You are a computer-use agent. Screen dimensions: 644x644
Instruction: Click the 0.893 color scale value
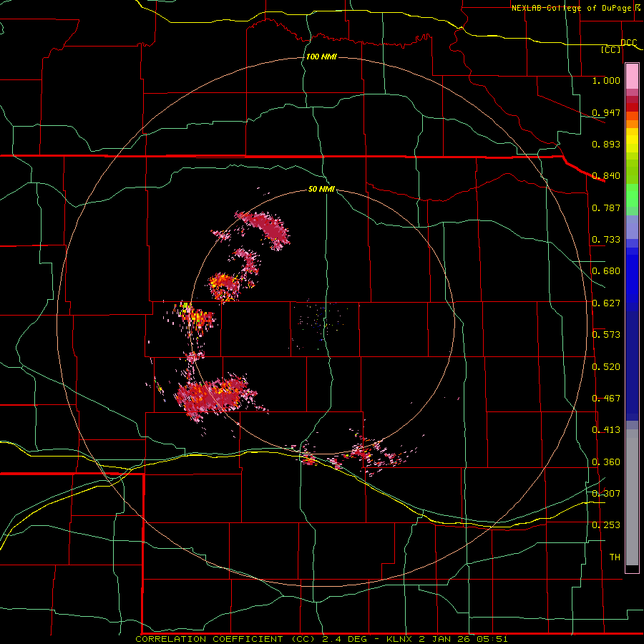point(606,144)
